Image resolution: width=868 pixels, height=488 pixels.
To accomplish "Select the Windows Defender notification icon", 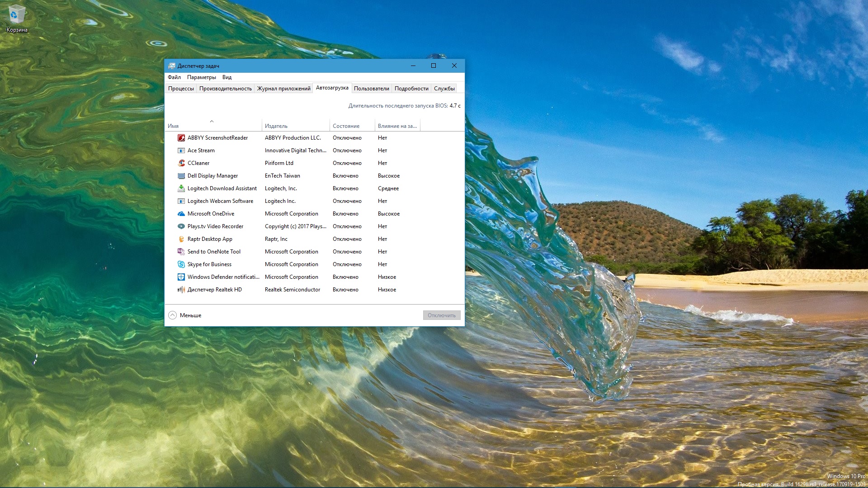I will pyautogui.click(x=181, y=277).
